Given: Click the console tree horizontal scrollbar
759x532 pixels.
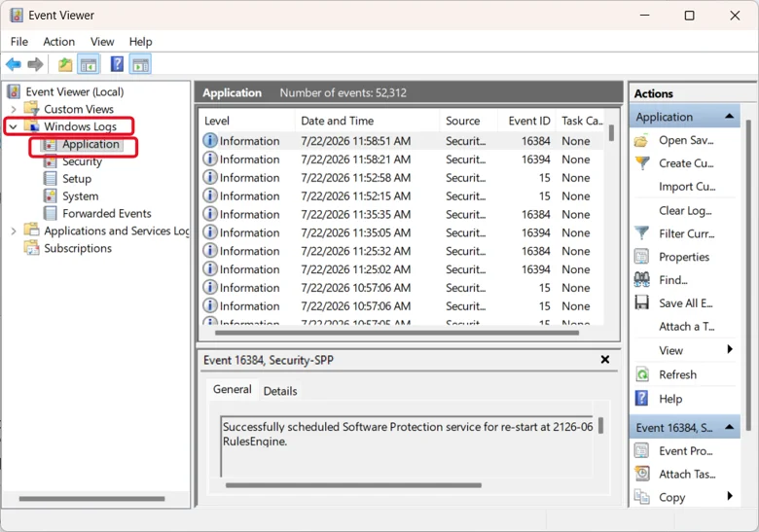Looking at the screenshot, I should click(92, 498).
